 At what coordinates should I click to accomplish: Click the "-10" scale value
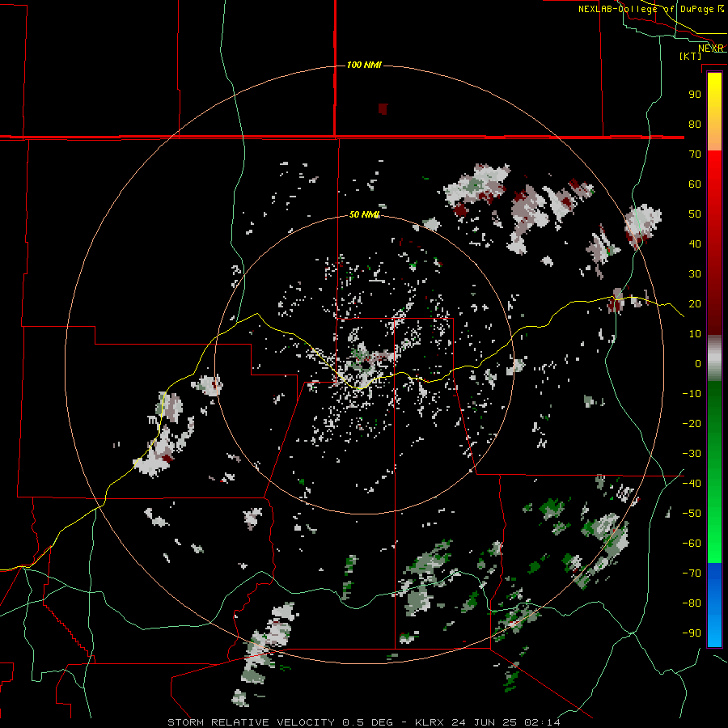(x=692, y=394)
